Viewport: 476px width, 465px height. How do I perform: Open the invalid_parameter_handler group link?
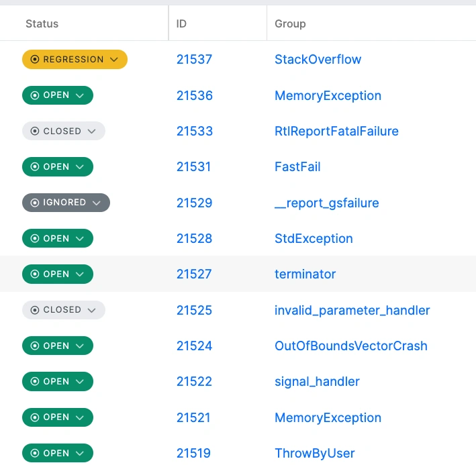click(x=352, y=310)
